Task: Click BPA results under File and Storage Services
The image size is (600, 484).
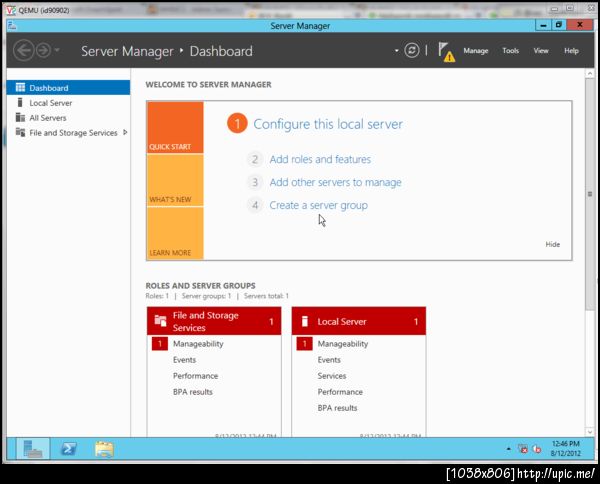Action: (x=193, y=392)
